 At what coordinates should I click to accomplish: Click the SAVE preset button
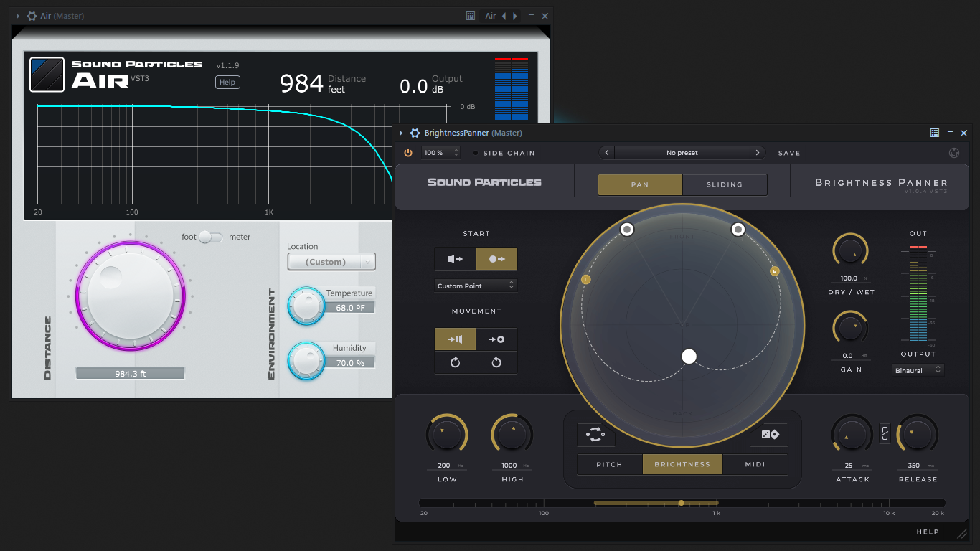coord(789,153)
